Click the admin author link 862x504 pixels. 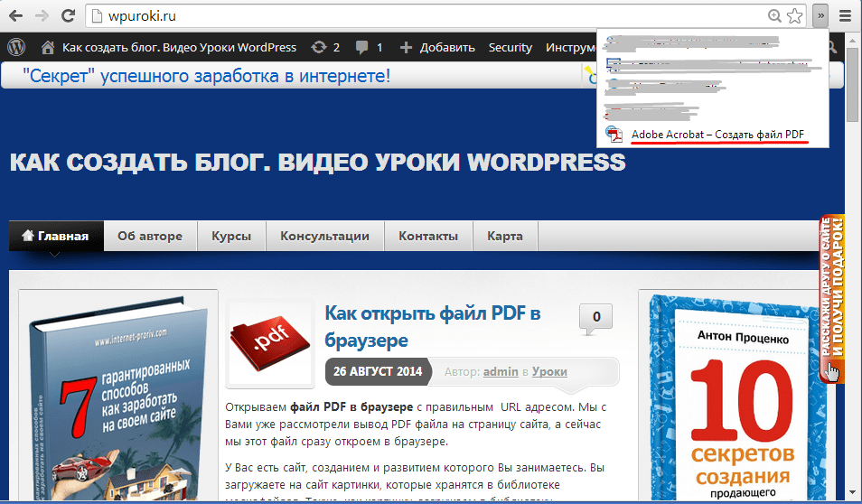click(x=501, y=371)
